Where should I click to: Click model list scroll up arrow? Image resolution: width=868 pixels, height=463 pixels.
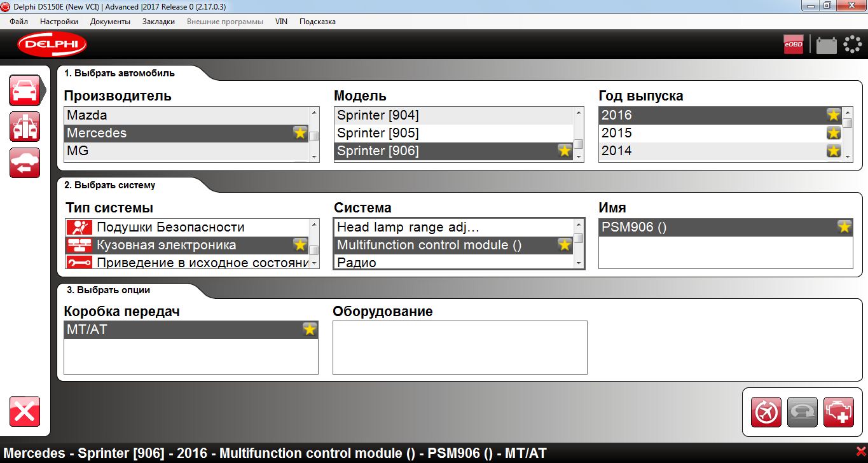click(x=579, y=113)
